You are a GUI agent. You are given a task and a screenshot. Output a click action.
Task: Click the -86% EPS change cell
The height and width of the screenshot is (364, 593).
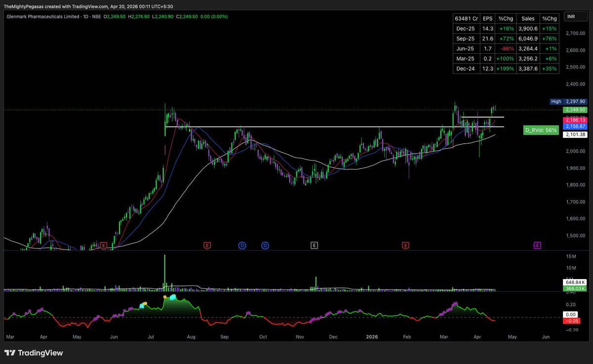506,48
